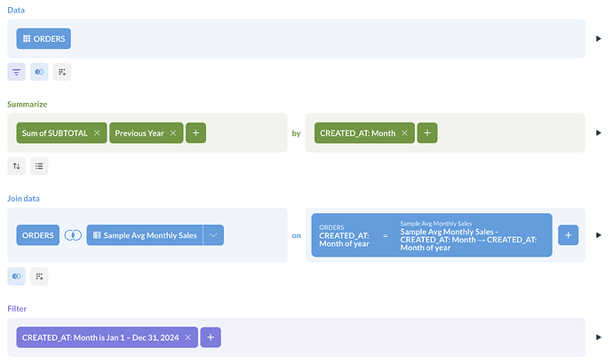Click the custom column icon below the Join step
613x364 pixels.
(x=39, y=276)
